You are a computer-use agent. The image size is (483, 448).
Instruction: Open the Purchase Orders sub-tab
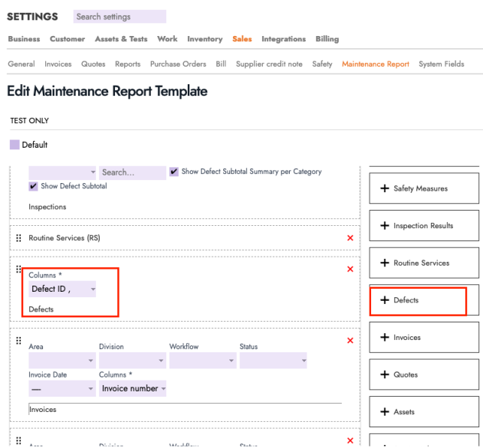tap(178, 64)
